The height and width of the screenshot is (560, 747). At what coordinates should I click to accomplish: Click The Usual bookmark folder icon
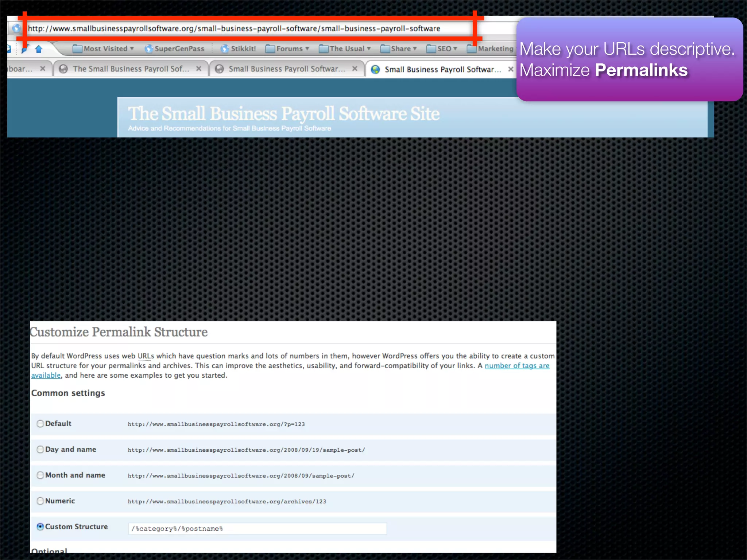click(x=324, y=49)
